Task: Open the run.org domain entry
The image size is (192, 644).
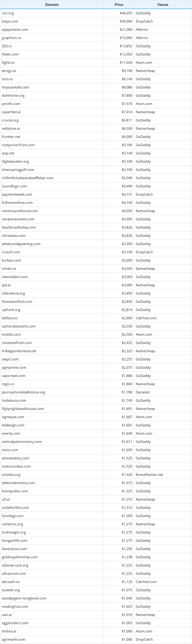Action: coord(8,13)
